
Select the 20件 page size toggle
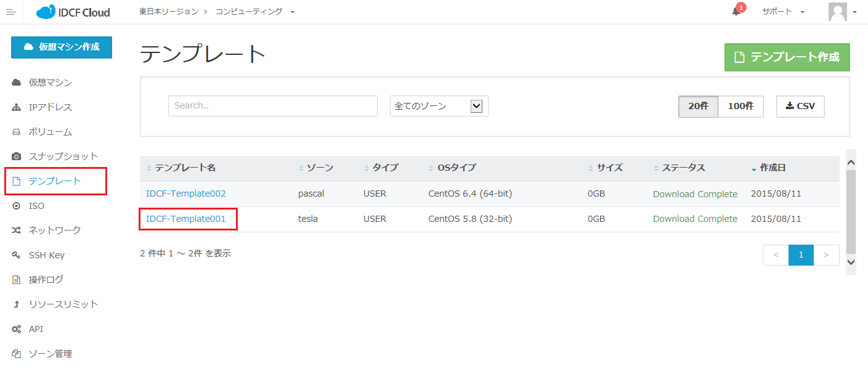point(698,106)
